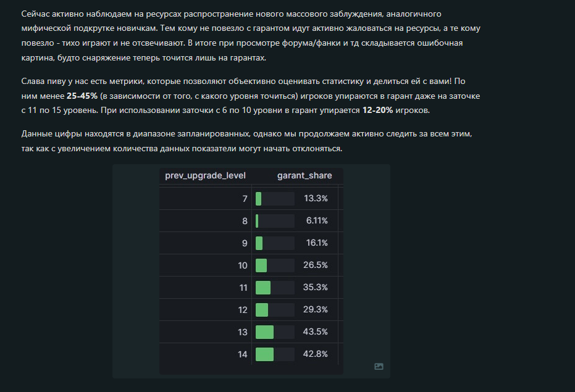Open the image icon under the table
The image size is (575, 392).
click(379, 366)
